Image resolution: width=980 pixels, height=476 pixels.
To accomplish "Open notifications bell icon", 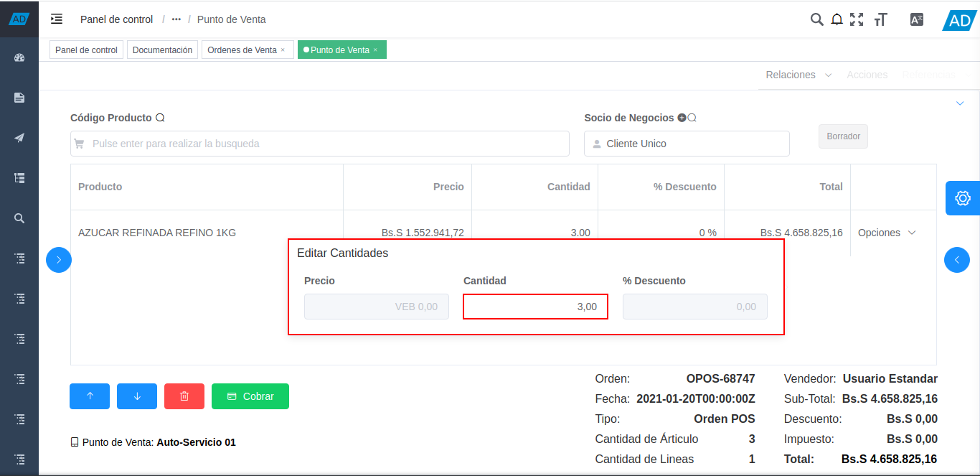I will pyautogui.click(x=837, y=19).
